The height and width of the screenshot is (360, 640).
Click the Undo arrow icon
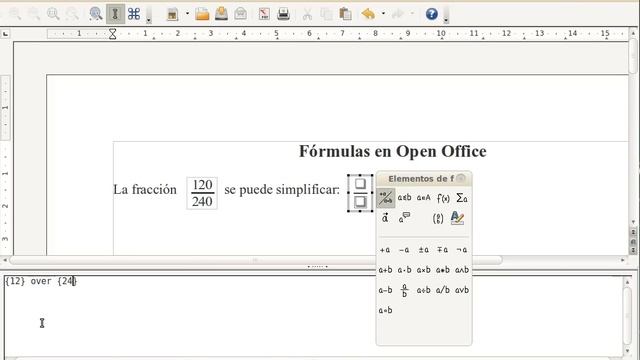pos(368,14)
